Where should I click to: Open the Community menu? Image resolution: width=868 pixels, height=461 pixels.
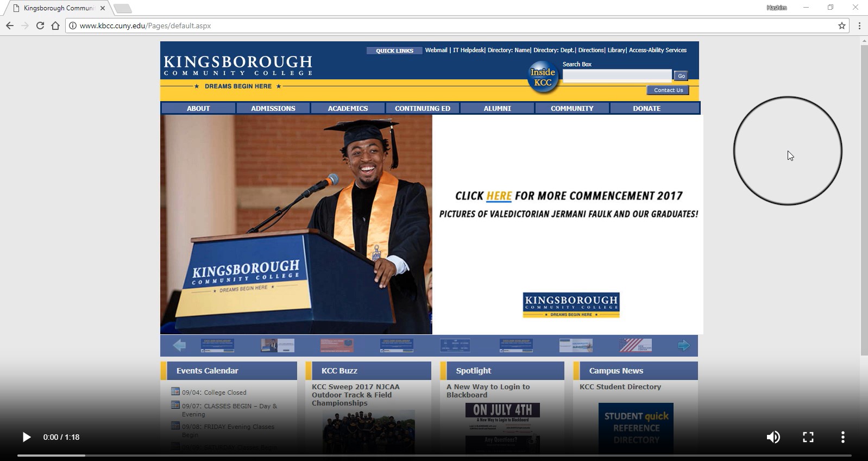pyautogui.click(x=572, y=108)
